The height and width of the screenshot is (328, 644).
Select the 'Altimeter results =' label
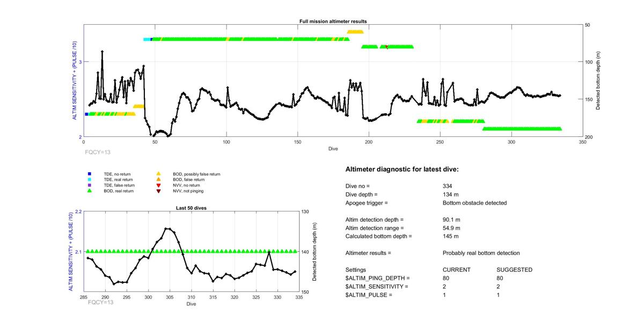pos(368,253)
